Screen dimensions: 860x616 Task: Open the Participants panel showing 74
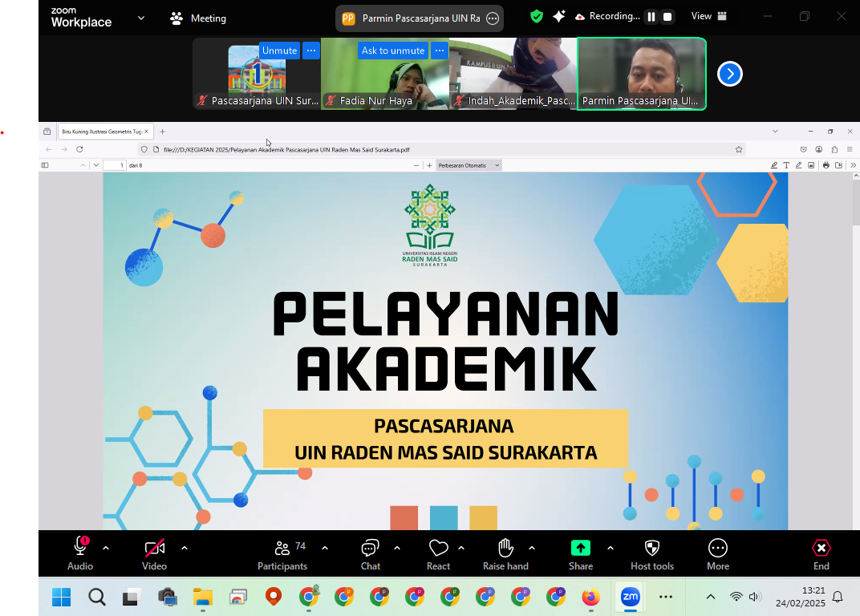[x=282, y=553]
